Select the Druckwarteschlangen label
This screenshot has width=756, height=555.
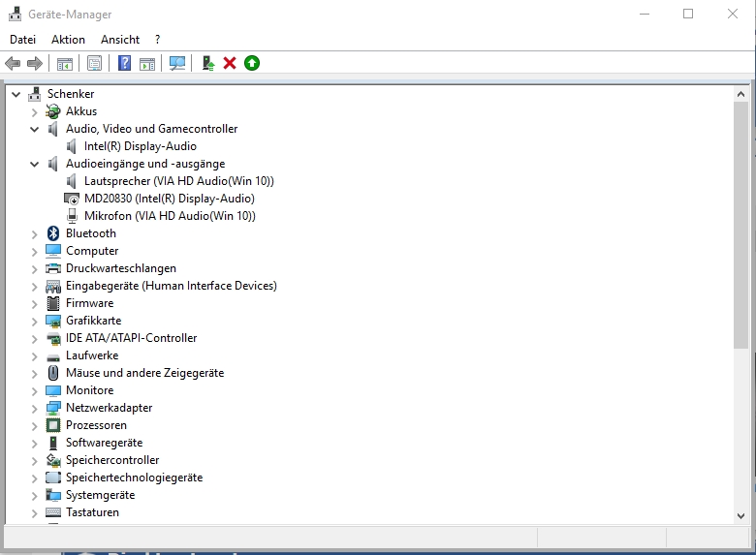click(121, 268)
